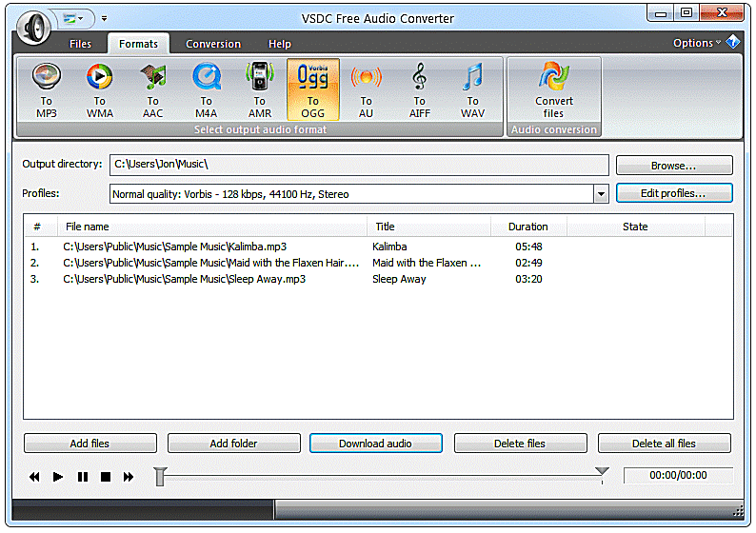
Task: Select To AU output format
Action: pyautogui.click(x=366, y=90)
